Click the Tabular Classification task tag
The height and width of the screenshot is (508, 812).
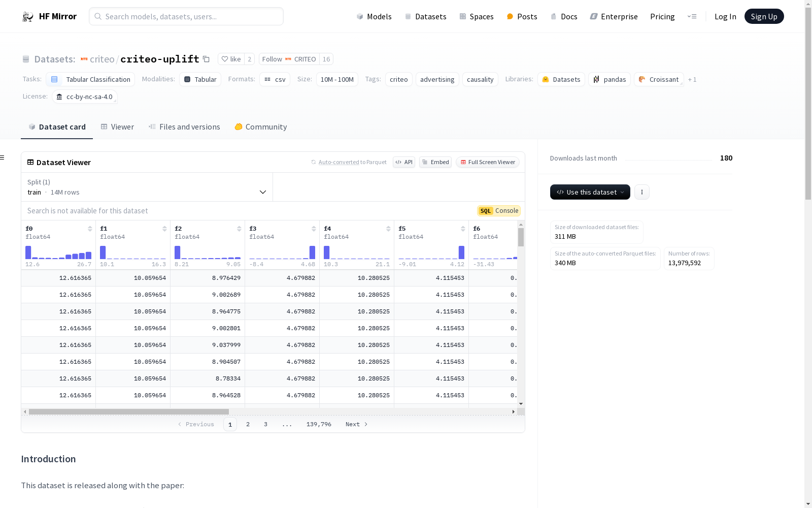point(90,79)
